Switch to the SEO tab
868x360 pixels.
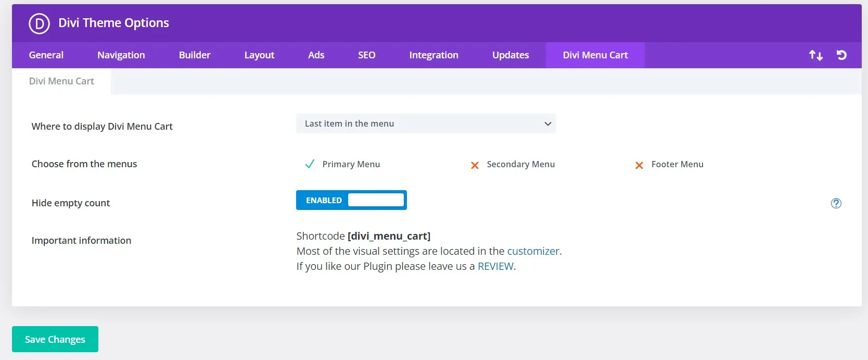click(366, 55)
